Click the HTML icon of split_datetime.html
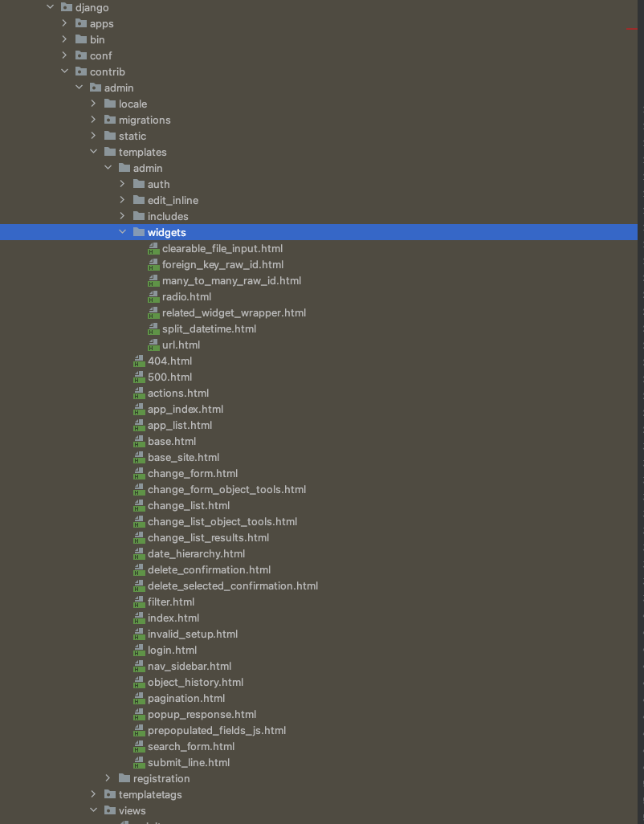This screenshot has height=824, width=644. (153, 329)
